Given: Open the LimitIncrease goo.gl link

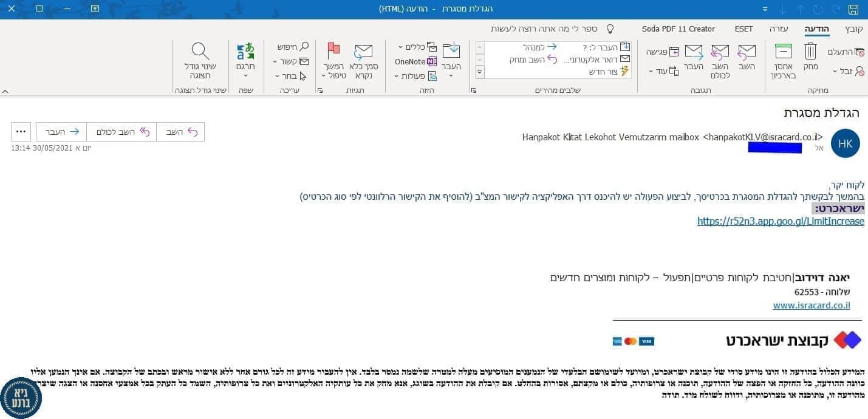Looking at the screenshot, I should [x=781, y=221].
